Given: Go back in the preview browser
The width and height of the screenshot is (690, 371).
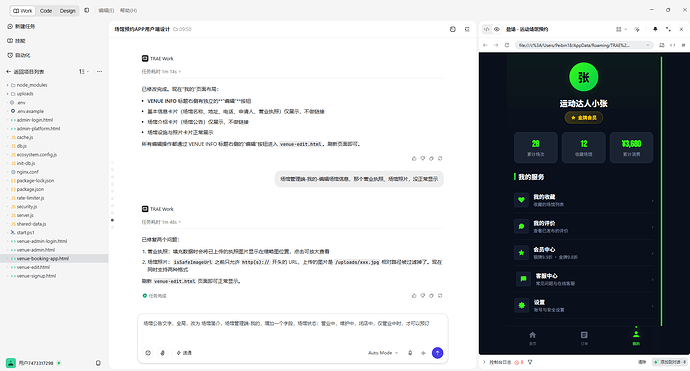Looking at the screenshot, I should coord(485,45).
